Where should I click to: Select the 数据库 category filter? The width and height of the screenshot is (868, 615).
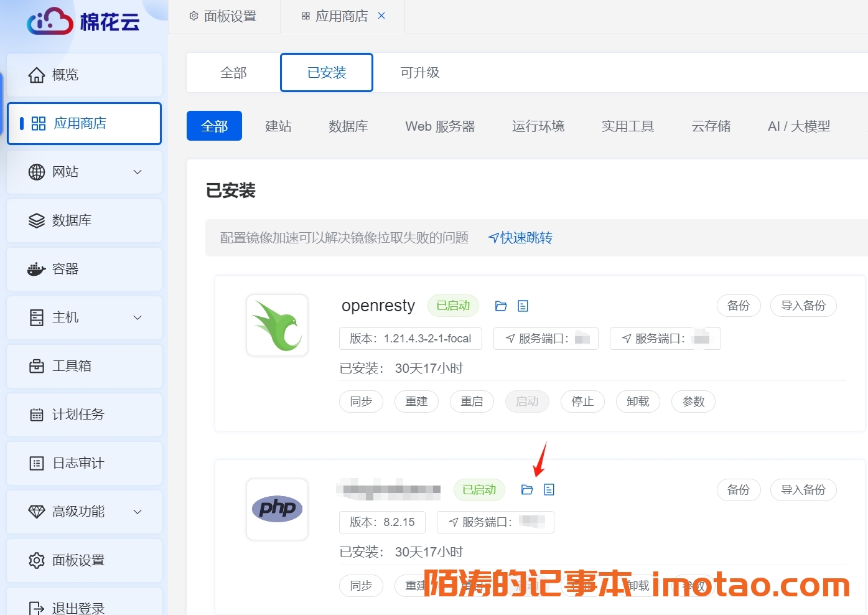click(x=348, y=126)
